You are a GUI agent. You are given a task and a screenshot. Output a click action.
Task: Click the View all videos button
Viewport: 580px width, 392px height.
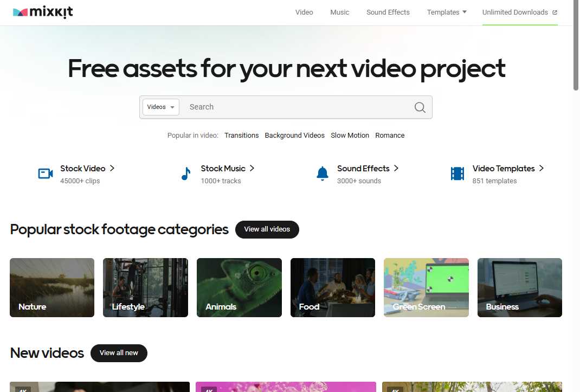point(267,229)
